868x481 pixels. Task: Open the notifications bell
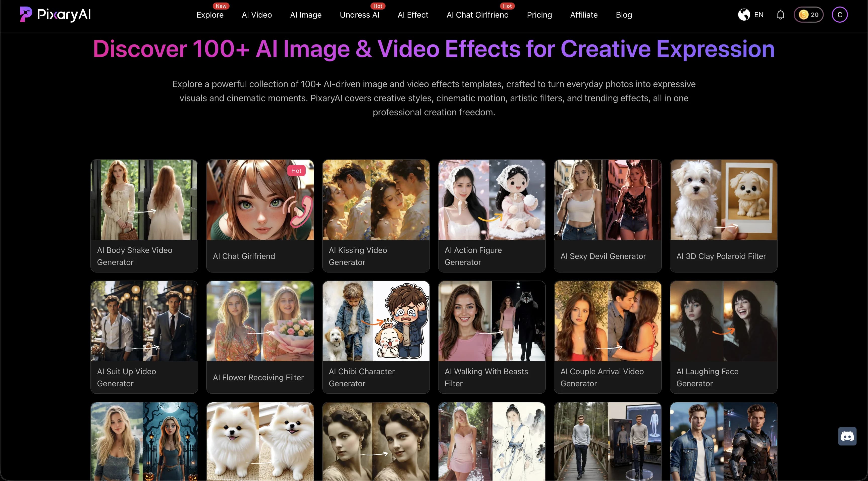780,15
